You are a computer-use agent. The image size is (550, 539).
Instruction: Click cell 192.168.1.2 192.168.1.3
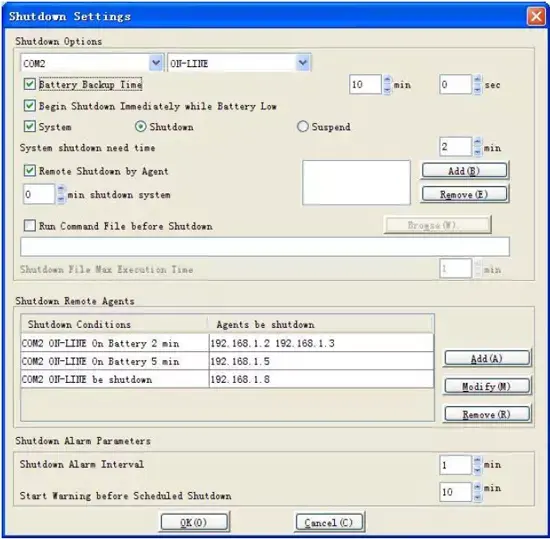click(x=321, y=343)
